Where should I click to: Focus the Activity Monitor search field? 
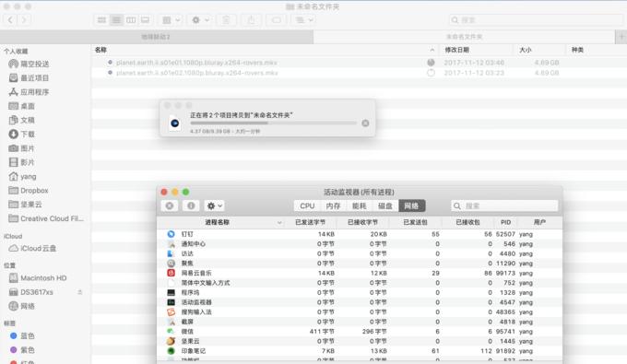click(504, 205)
